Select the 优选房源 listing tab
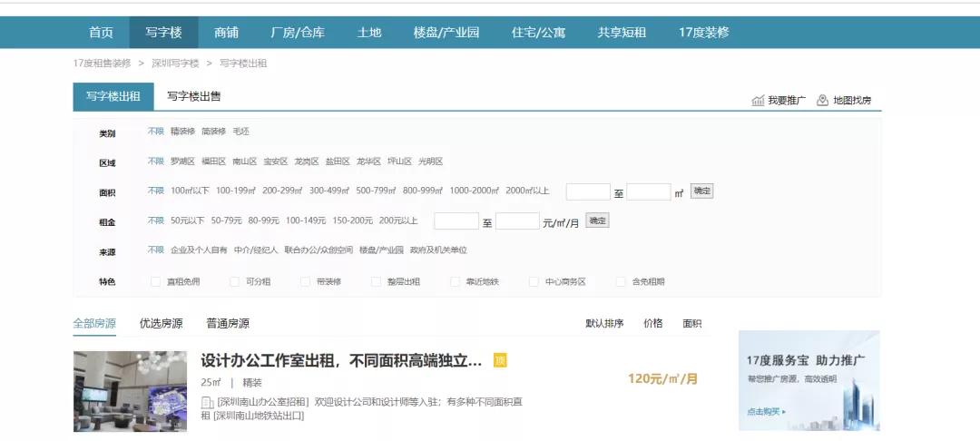The width and height of the screenshot is (980, 441). pyautogui.click(x=162, y=324)
